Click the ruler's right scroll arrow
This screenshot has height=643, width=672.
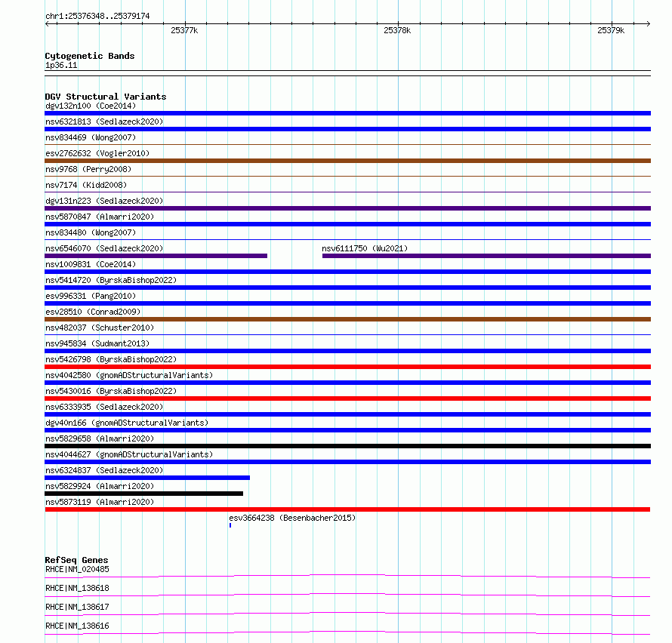(648, 24)
